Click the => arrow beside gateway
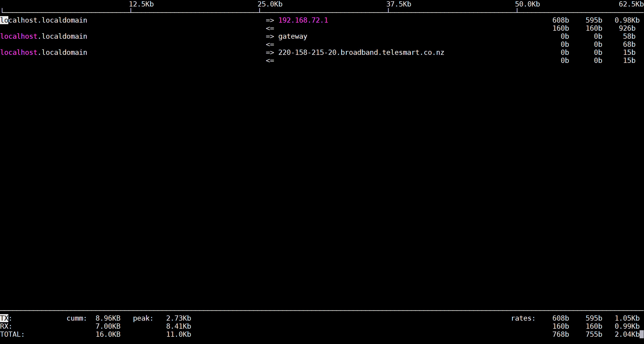Image resolution: width=644 pixels, height=344 pixels. pos(270,36)
